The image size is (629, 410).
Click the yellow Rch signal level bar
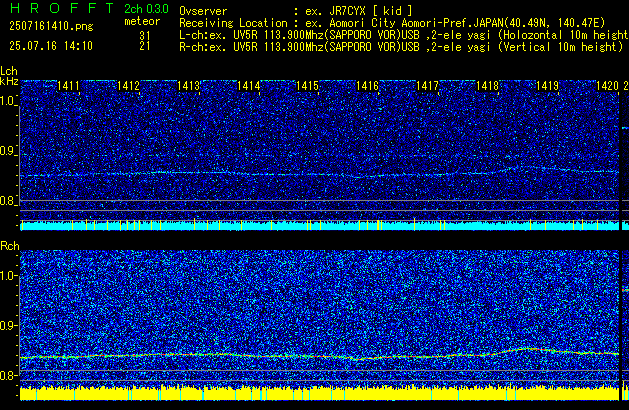(320, 394)
